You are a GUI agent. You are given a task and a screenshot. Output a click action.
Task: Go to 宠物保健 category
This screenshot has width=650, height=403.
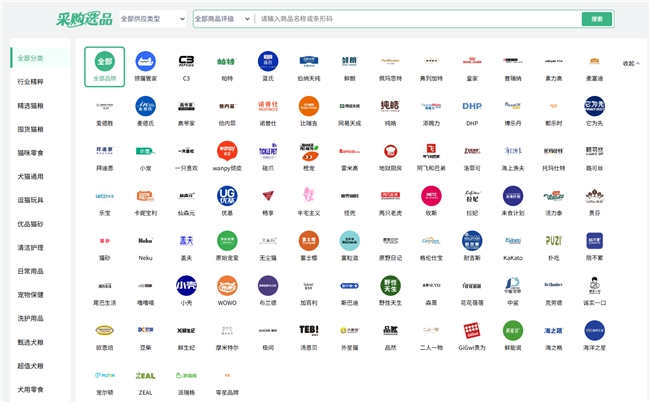31,294
